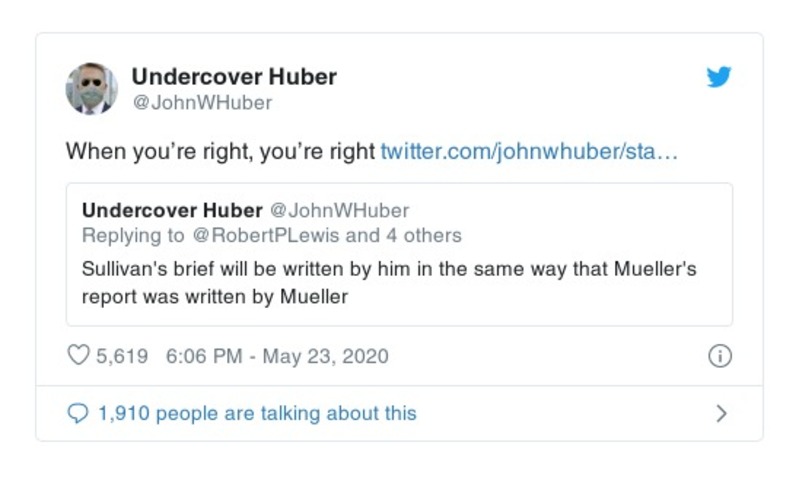Viewport: 799px width, 490px height.
Task: Click "1,910 people are talking about this"
Action: 257,413
